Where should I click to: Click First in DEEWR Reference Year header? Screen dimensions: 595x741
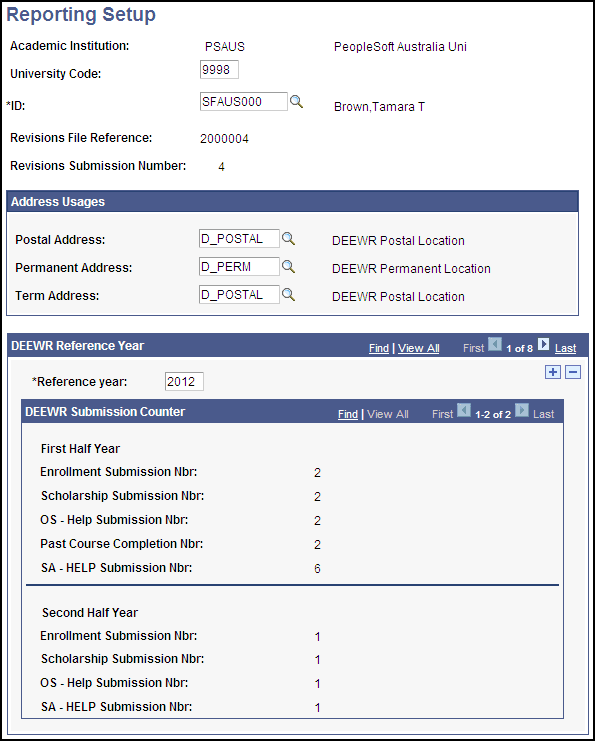pos(474,348)
